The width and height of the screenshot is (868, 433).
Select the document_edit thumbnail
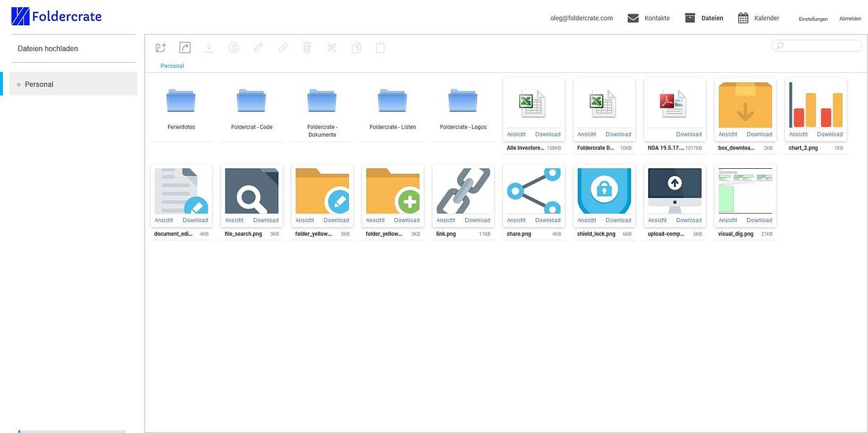[x=181, y=191]
